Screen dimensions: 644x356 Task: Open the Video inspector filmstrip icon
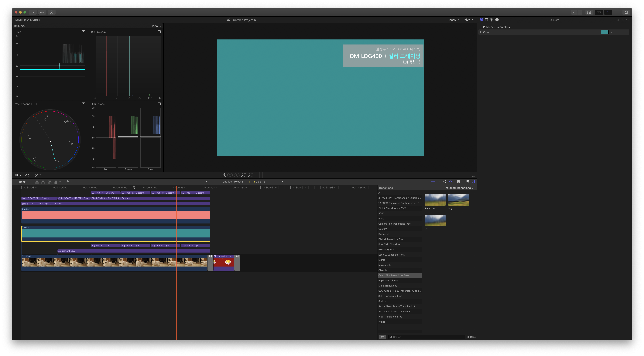487,20
